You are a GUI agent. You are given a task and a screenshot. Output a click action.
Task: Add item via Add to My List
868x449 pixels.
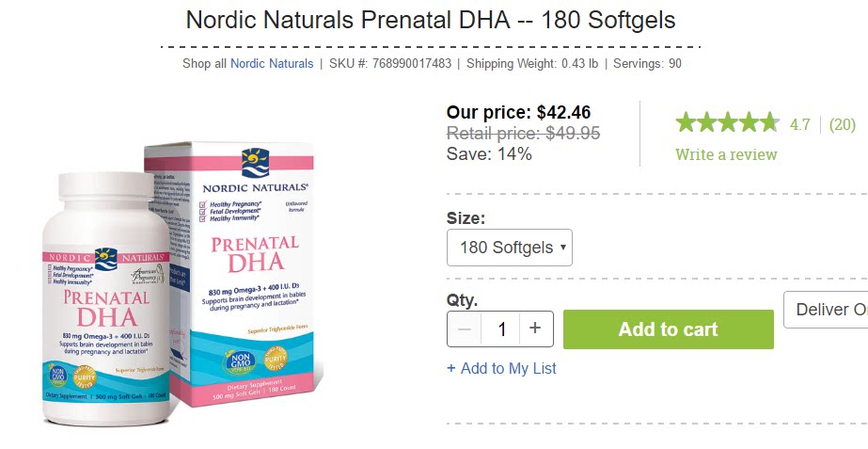501,368
